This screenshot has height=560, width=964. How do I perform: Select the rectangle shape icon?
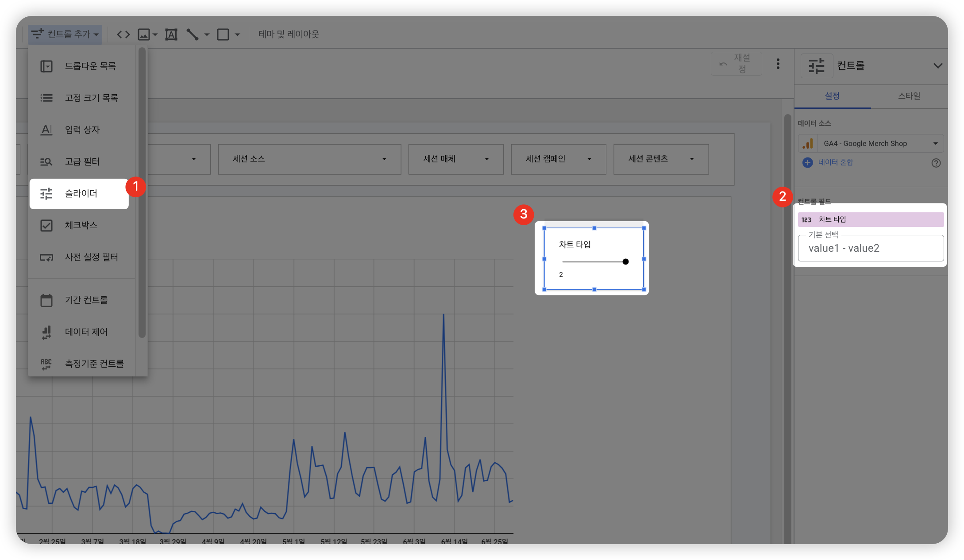point(223,34)
